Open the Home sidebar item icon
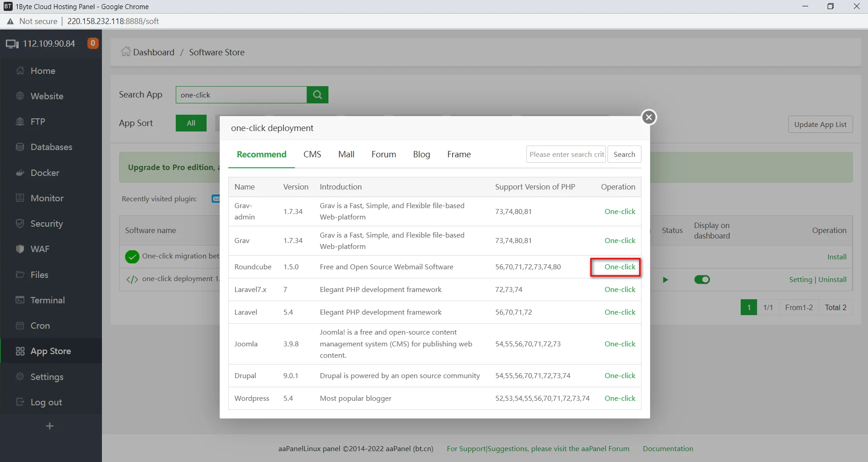Screen dimensions: 868x462 click(20, 71)
